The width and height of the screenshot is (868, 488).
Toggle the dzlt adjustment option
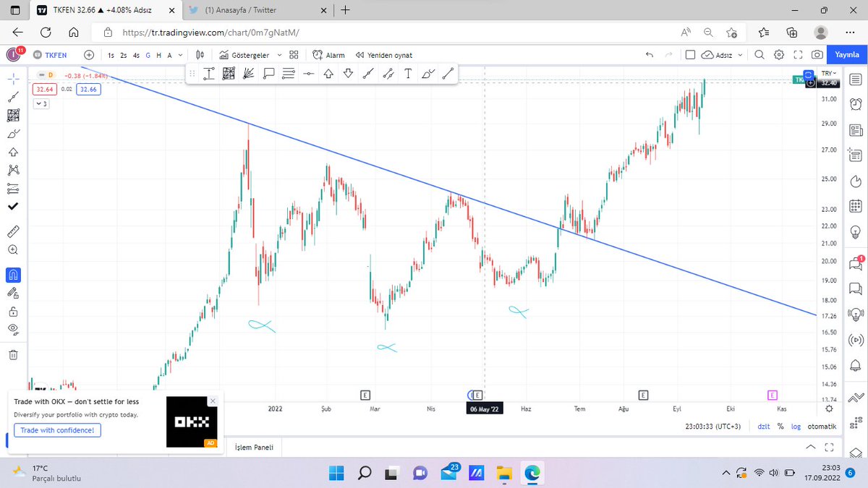[x=763, y=427]
